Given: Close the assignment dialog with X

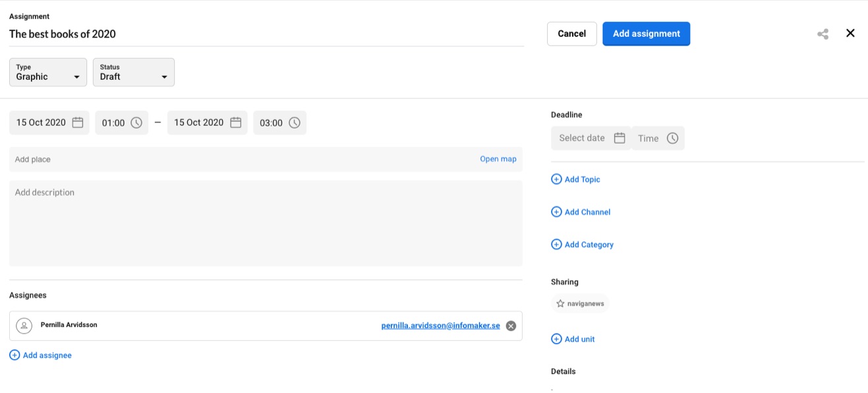Looking at the screenshot, I should tap(850, 34).
